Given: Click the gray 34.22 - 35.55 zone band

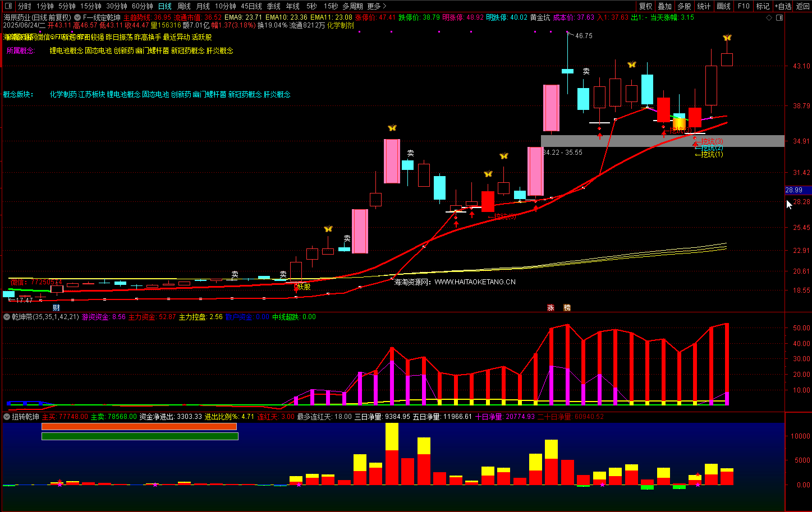Looking at the screenshot, I should [663, 141].
